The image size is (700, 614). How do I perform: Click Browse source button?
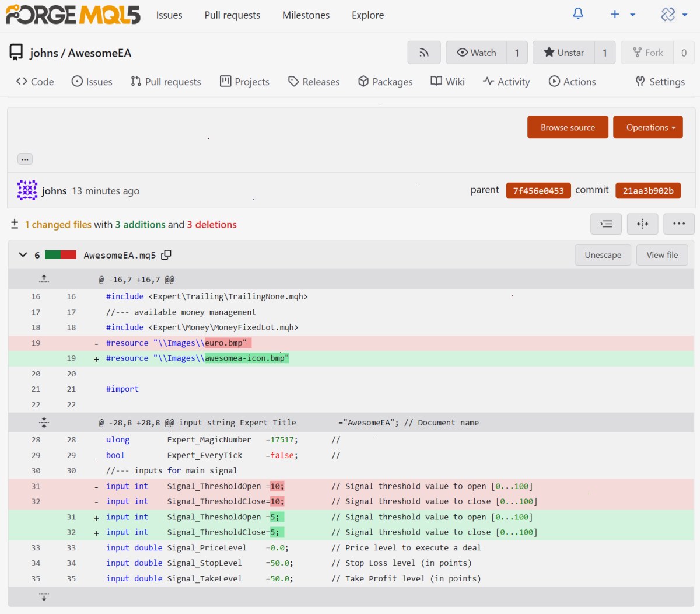click(568, 127)
